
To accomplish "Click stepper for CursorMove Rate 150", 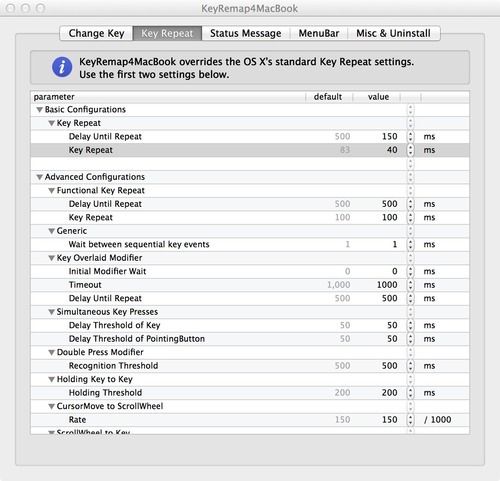I will [x=410, y=420].
